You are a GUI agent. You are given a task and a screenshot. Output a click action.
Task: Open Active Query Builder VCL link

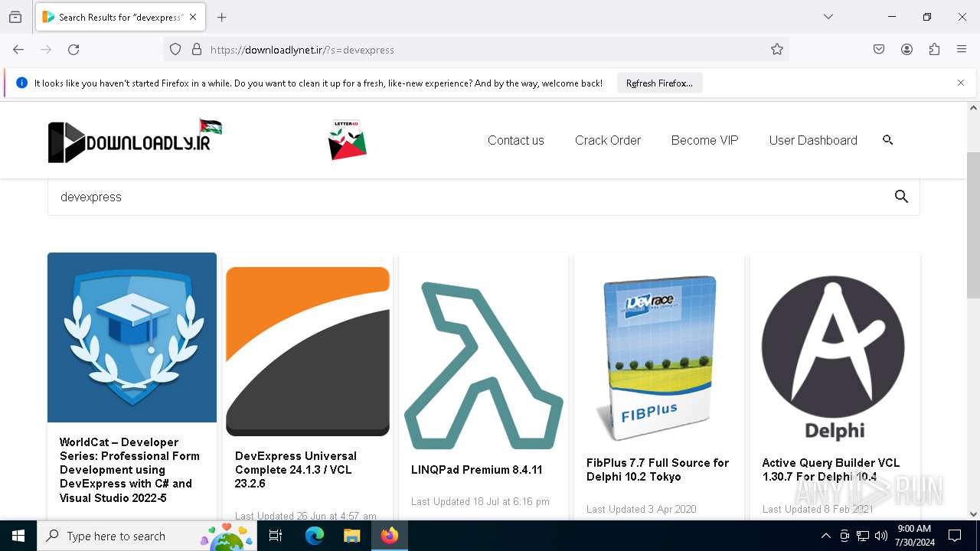pyautogui.click(x=831, y=470)
